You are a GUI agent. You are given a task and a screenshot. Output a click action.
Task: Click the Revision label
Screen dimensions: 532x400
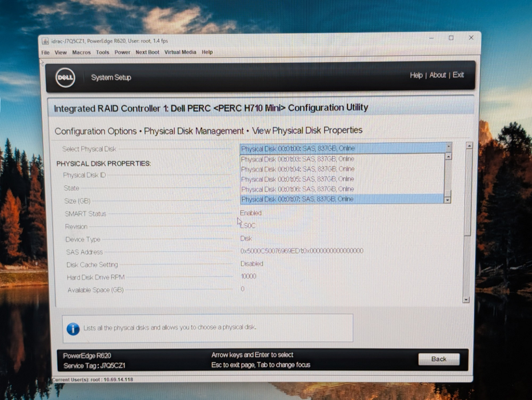[x=76, y=226]
